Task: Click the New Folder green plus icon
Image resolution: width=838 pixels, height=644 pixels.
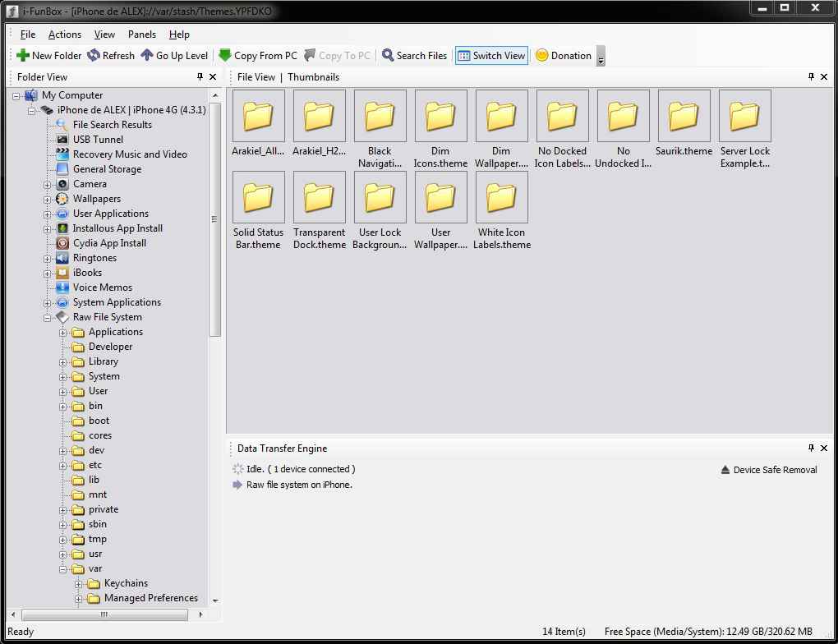Action: [x=22, y=55]
